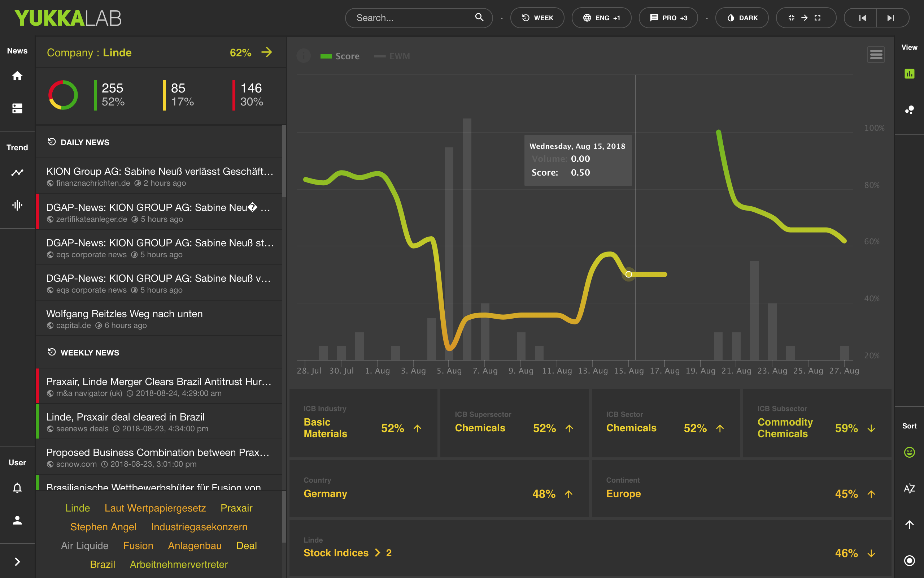The width and height of the screenshot is (924, 578).
Task: Filter by 85 neutral news count
Action: tap(179, 95)
